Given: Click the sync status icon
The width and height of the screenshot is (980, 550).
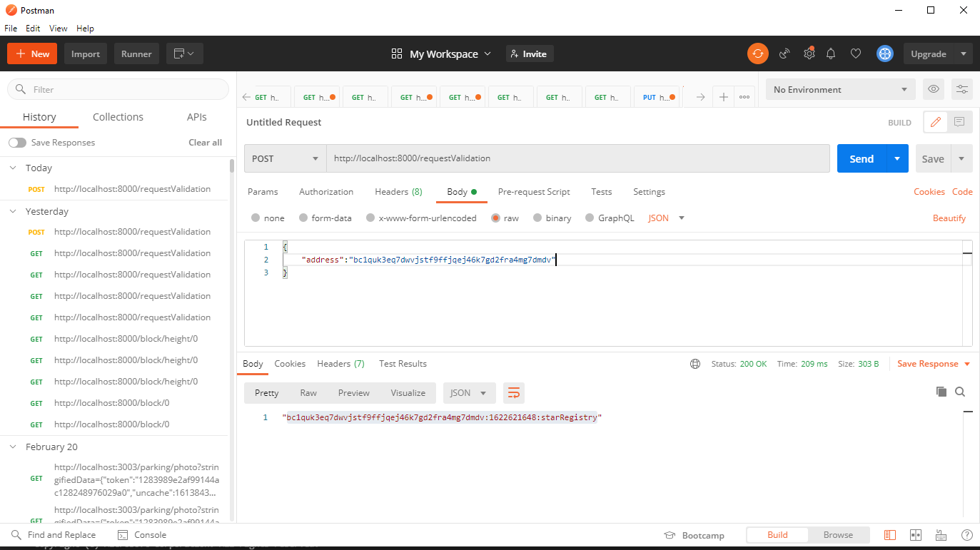Looking at the screenshot, I should [x=757, y=54].
